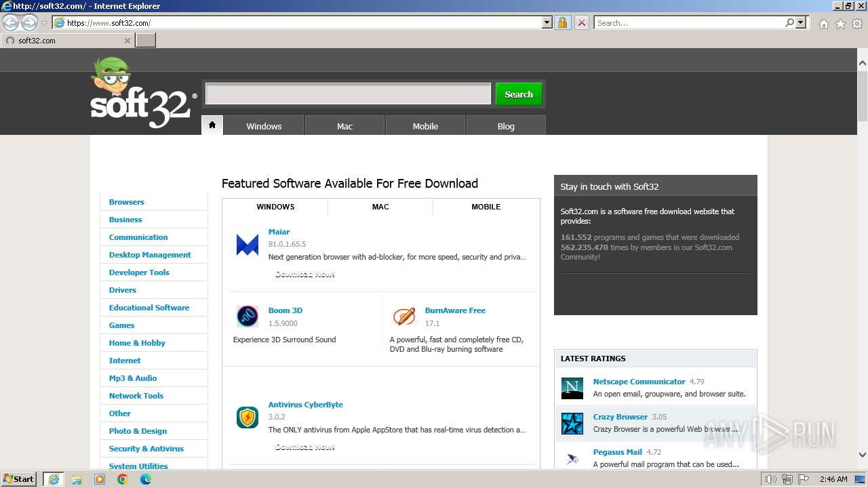This screenshot has height=488, width=868.
Task: Click the browser Search box
Action: pyautogui.click(x=688, y=22)
